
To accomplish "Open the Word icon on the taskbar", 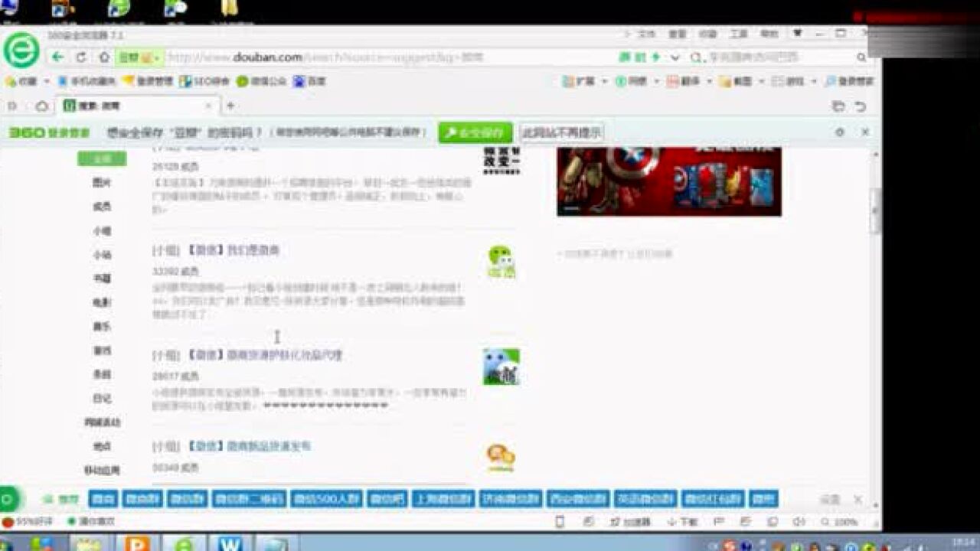I will tap(230, 544).
